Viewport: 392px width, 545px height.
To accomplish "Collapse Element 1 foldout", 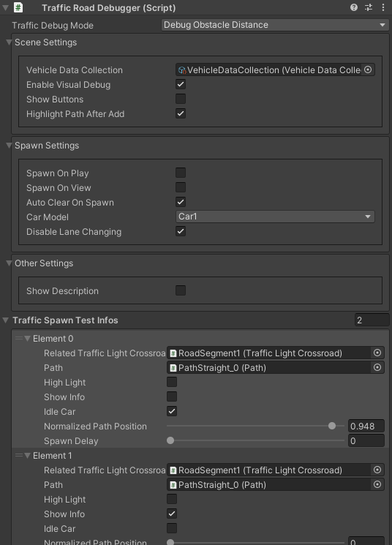I will (x=28, y=455).
